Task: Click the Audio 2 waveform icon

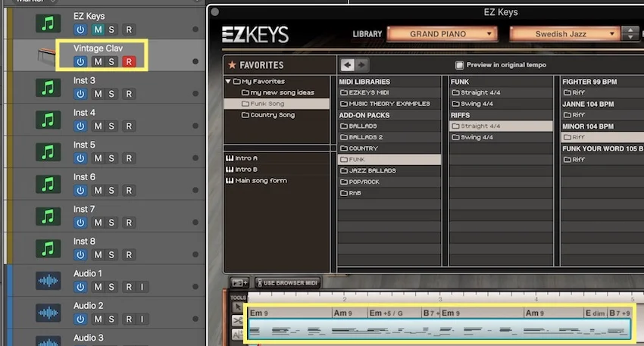Action: click(x=48, y=313)
